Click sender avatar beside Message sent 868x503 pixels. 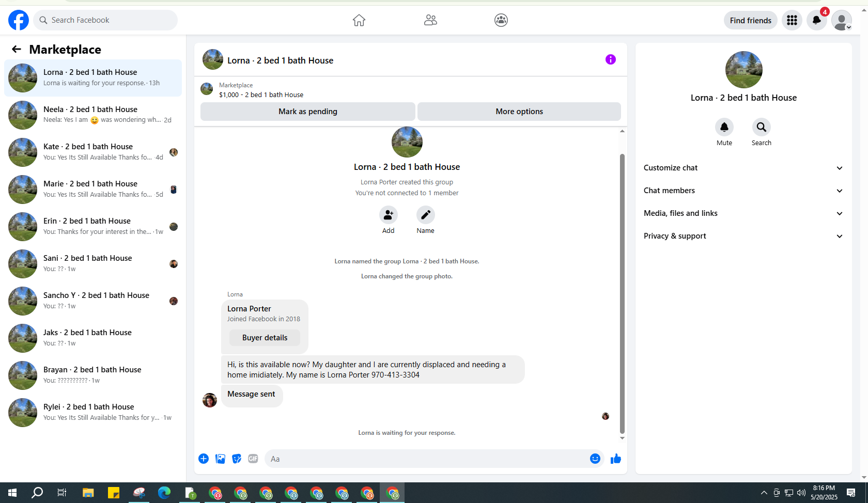(x=210, y=400)
